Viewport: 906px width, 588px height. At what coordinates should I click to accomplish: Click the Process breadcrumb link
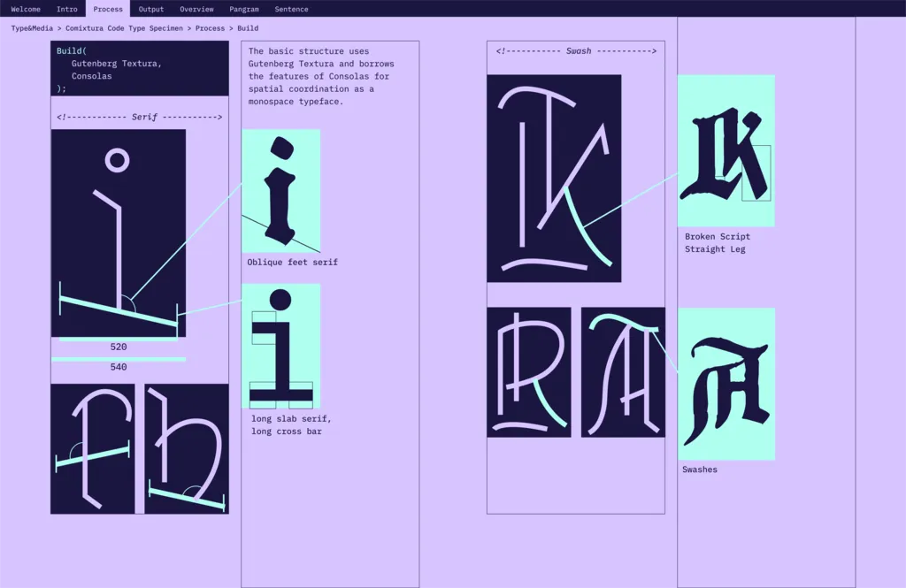[210, 28]
